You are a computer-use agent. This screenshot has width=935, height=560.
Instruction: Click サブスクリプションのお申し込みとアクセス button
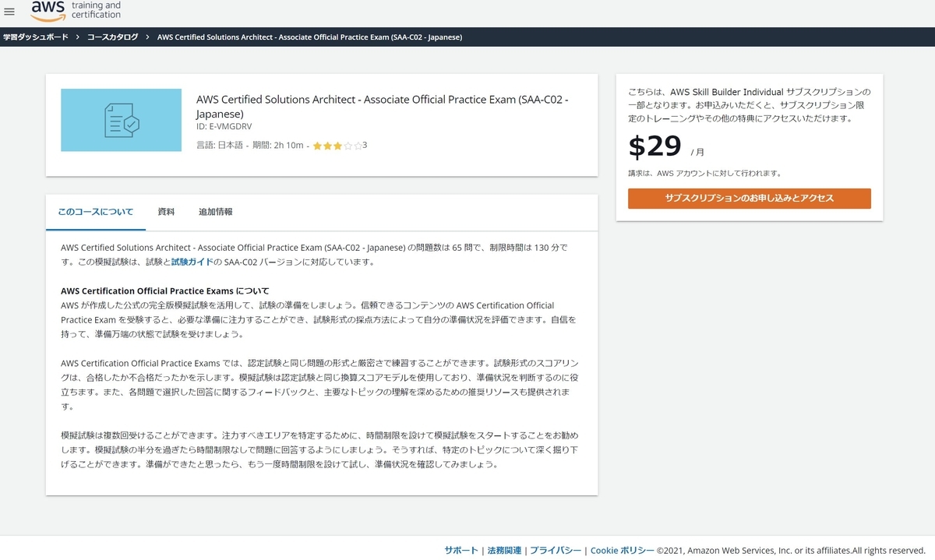[750, 199]
